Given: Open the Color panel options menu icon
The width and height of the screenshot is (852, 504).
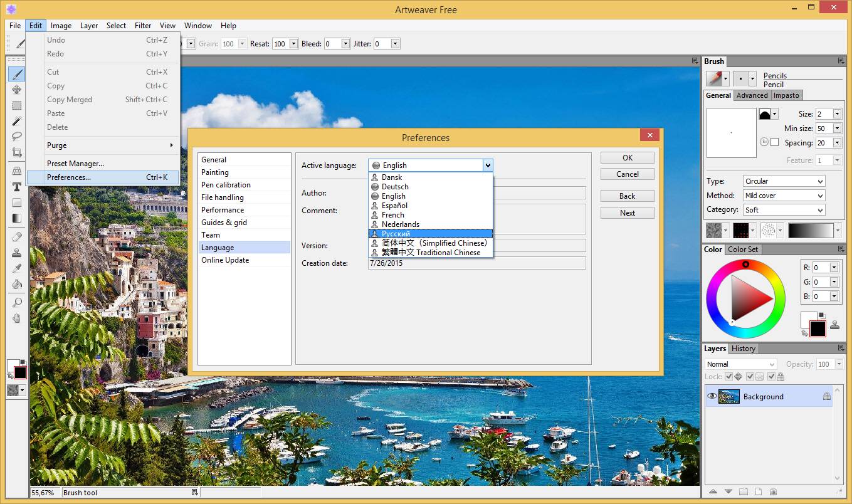Looking at the screenshot, I should point(841,249).
